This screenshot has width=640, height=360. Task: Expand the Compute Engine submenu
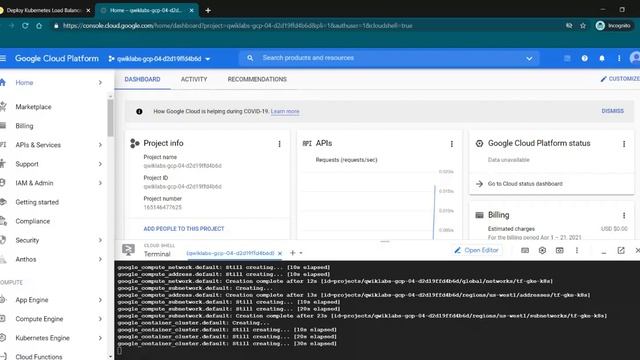coord(100,319)
